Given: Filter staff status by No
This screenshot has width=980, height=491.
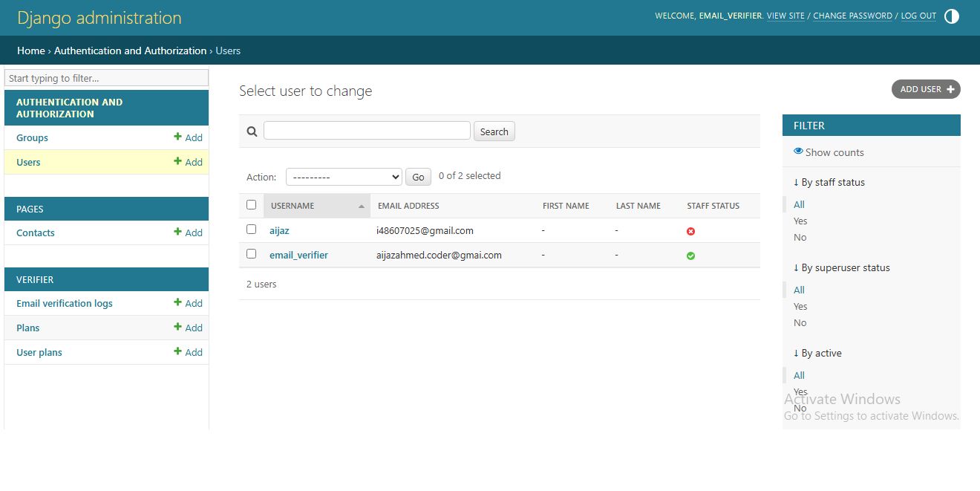Looking at the screenshot, I should click(x=800, y=237).
